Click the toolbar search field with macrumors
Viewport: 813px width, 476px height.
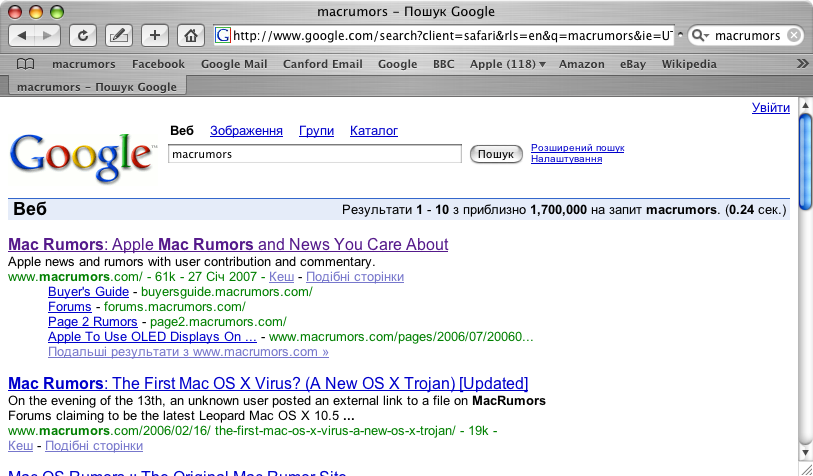click(747, 35)
